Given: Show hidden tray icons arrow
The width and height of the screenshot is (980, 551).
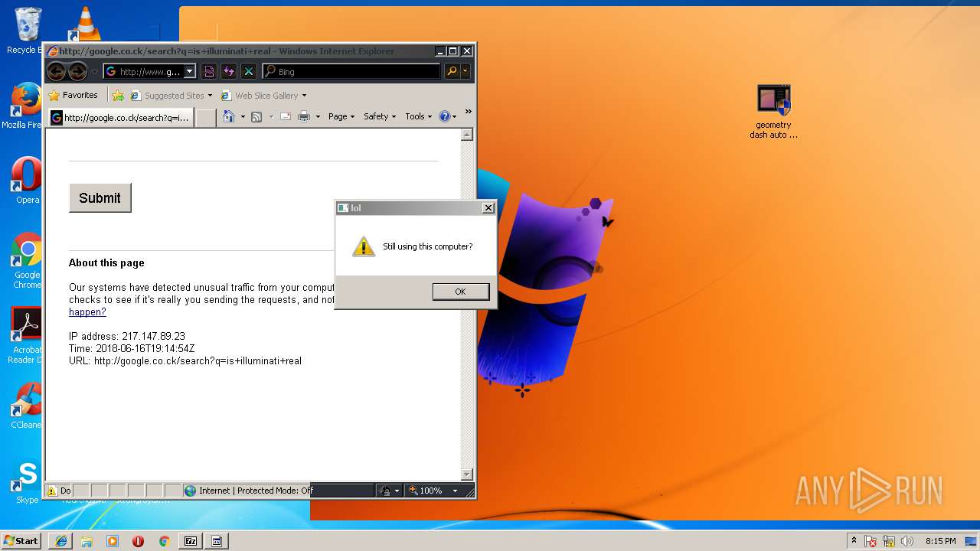Looking at the screenshot, I should (854, 541).
